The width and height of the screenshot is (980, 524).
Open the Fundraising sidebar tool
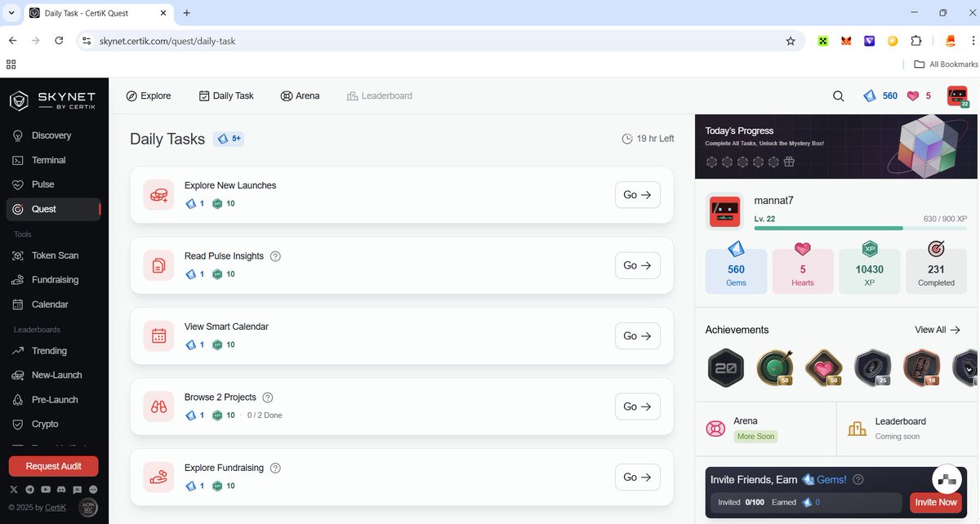point(55,280)
